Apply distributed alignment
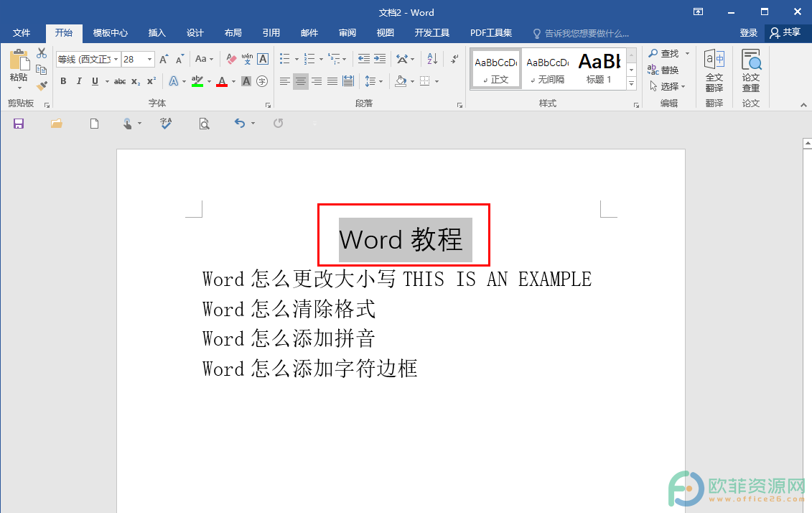The width and height of the screenshot is (812, 513). (348, 81)
